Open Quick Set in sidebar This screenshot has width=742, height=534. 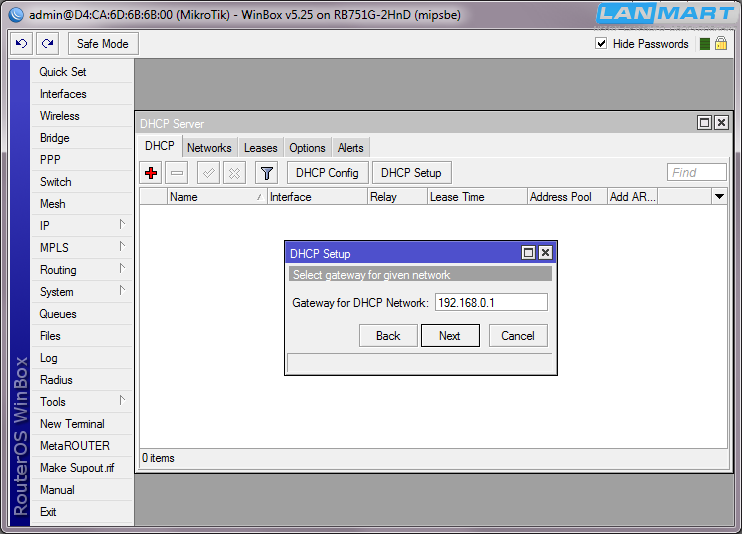click(x=81, y=72)
